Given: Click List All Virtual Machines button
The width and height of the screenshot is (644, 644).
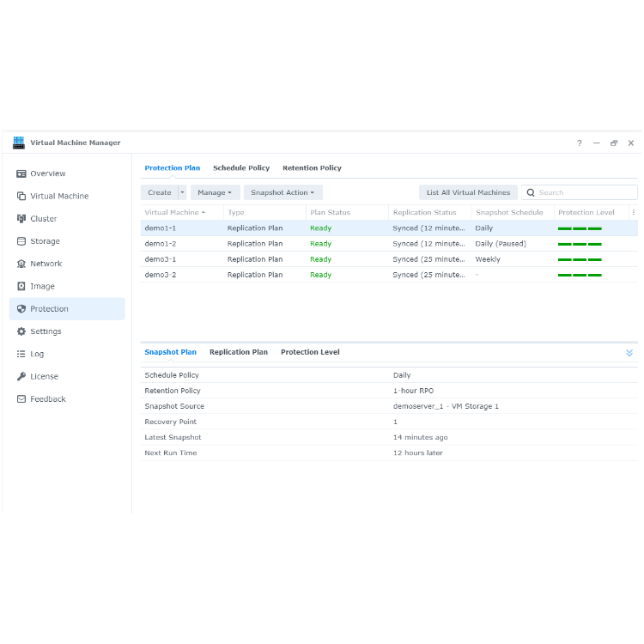Looking at the screenshot, I should (x=468, y=192).
